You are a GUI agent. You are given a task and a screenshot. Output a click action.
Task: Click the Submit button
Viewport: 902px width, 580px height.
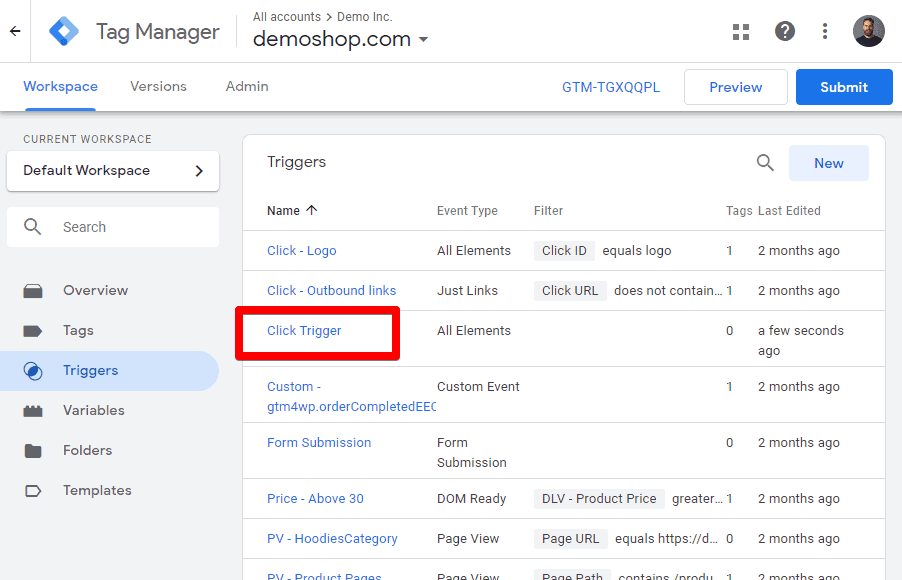coord(843,87)
